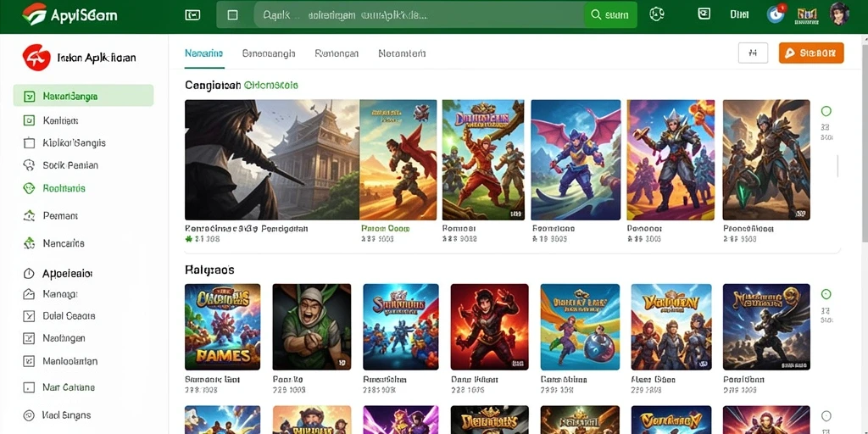Open the red demon fighter game thumbnail
868x434 pixels.
[x=489, y=326]
